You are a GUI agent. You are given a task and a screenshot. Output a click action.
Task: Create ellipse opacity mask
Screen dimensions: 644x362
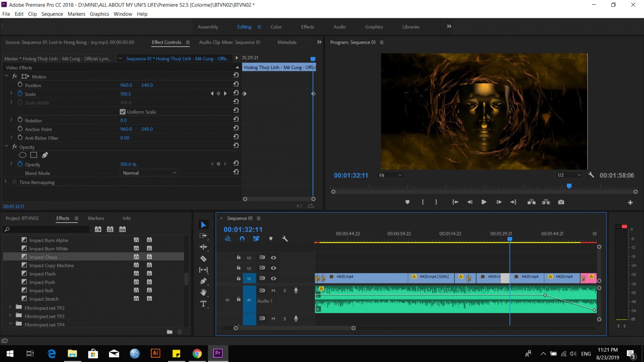click(x=23, y=155)
